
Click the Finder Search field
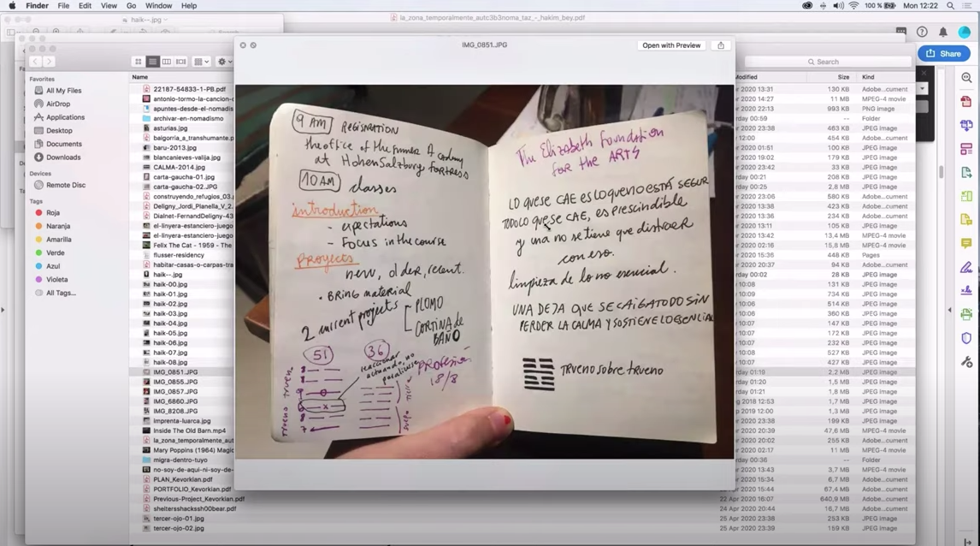tap(828, 62)
